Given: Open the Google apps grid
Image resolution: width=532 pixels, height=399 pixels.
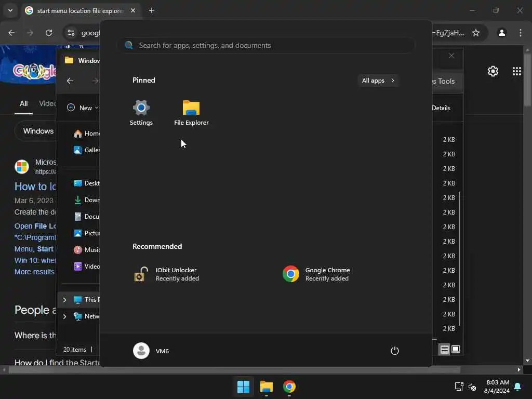Looking at the screenshot, I should (517, 71).
